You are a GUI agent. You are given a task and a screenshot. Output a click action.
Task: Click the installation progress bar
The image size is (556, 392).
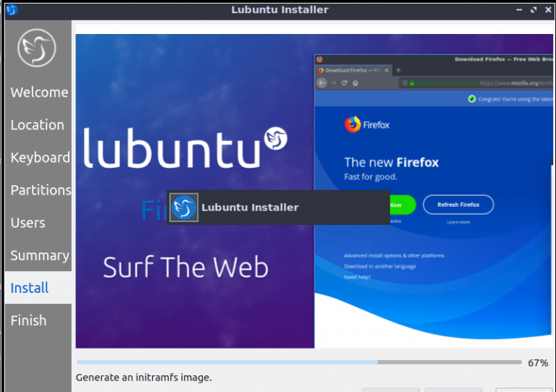click(x=299, y=362)
